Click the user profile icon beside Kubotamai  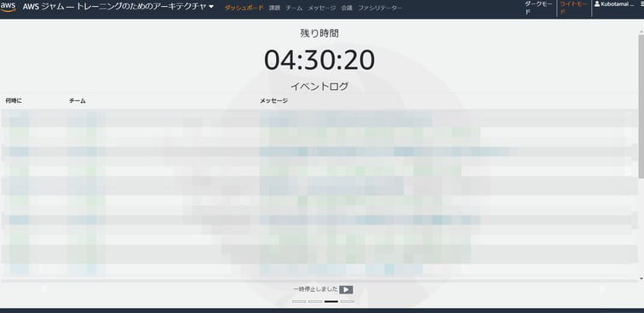point(597,4)
